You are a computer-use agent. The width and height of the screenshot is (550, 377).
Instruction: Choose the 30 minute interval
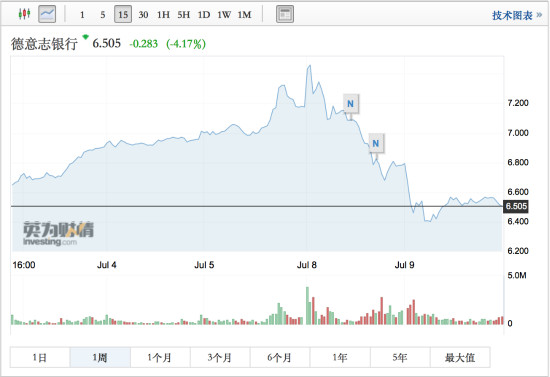143,15
